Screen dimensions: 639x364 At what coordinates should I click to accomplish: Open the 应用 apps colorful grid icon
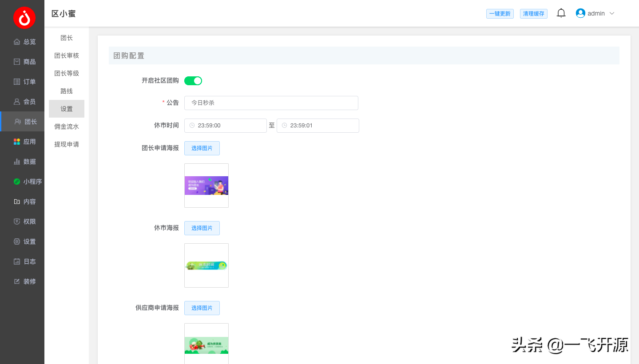17,142
